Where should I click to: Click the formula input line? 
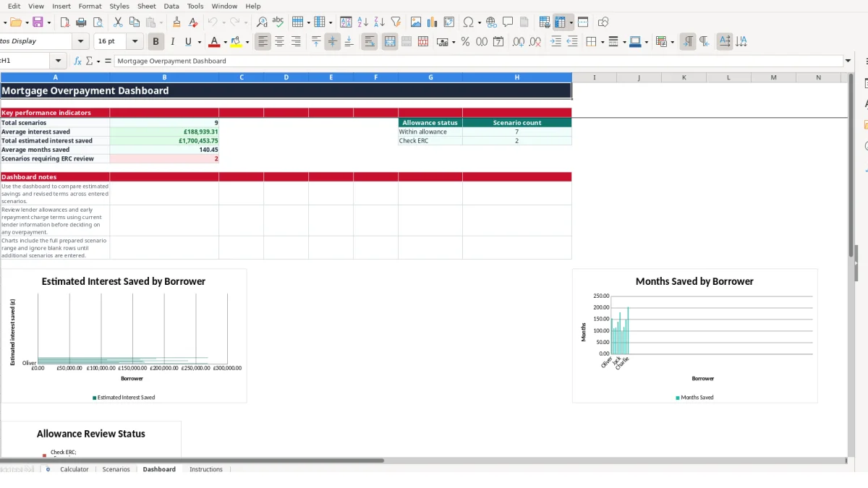[x=477, y=61]
